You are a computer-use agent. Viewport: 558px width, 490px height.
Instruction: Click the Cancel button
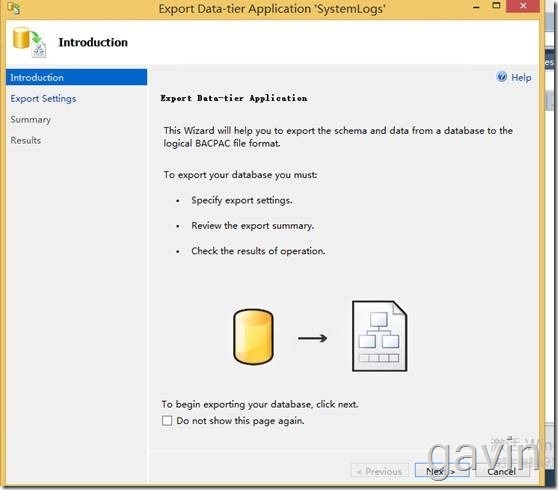(x=502, y=471)
